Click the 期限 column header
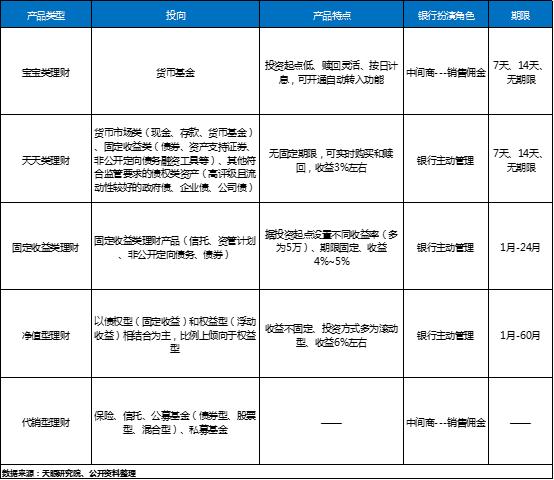 point(520,14)
